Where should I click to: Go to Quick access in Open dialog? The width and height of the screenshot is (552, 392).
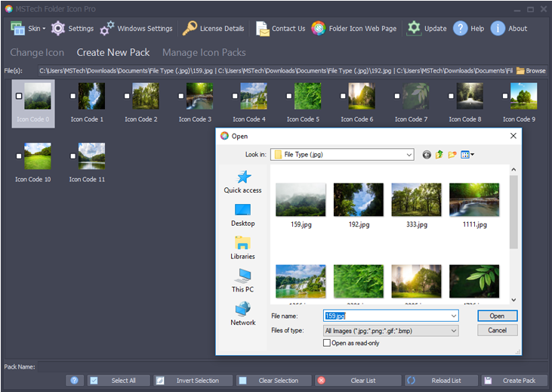[x=242, y=181]
